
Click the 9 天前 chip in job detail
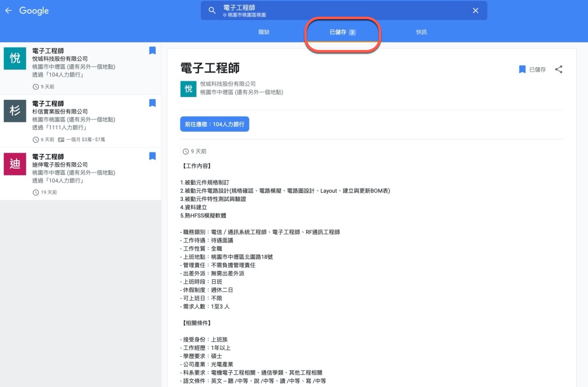click(x=195, y=151)
